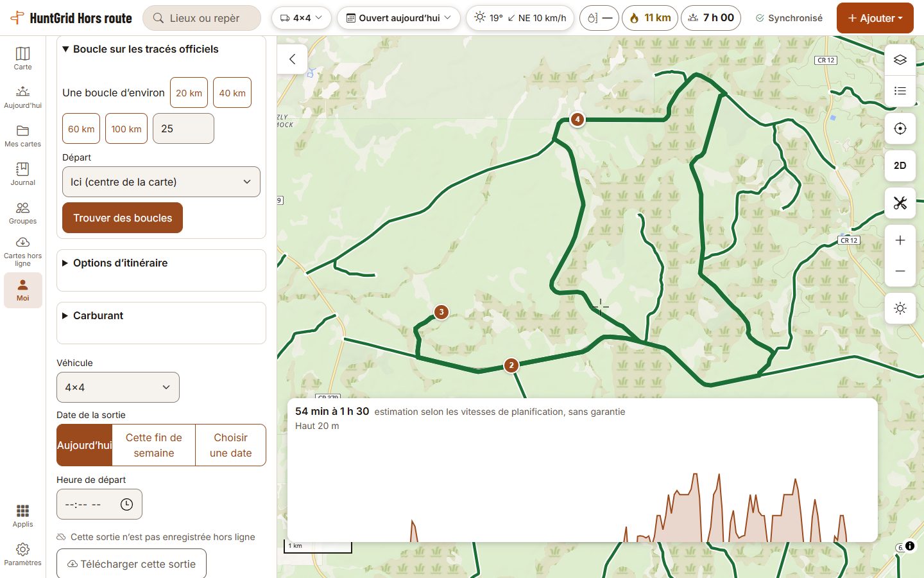Select Choisir une date option
Screen dimensions: 924x578
[x=231, y=445]
